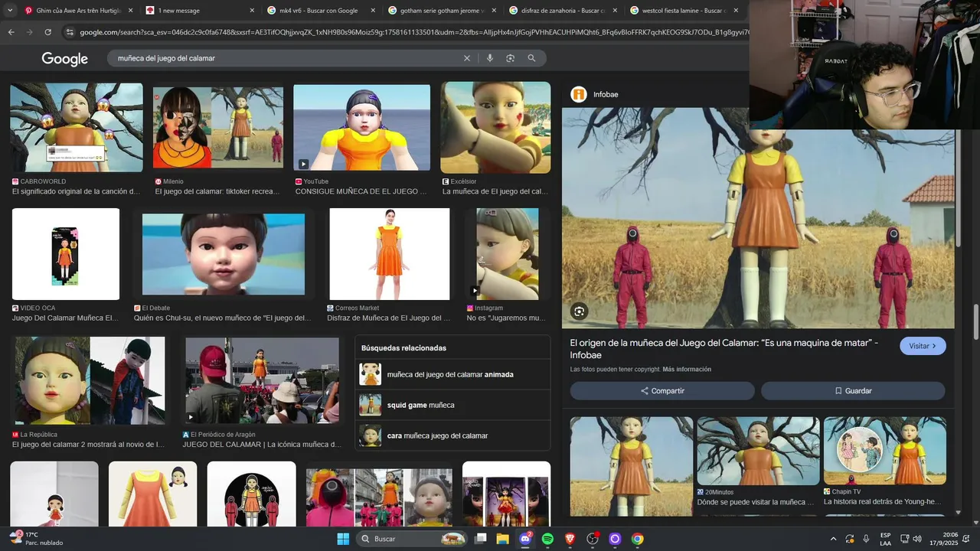Screen dimensions: 980x551
Task: Open volume control in system tray
Action: pyautogui.click(x=917, y=539)
